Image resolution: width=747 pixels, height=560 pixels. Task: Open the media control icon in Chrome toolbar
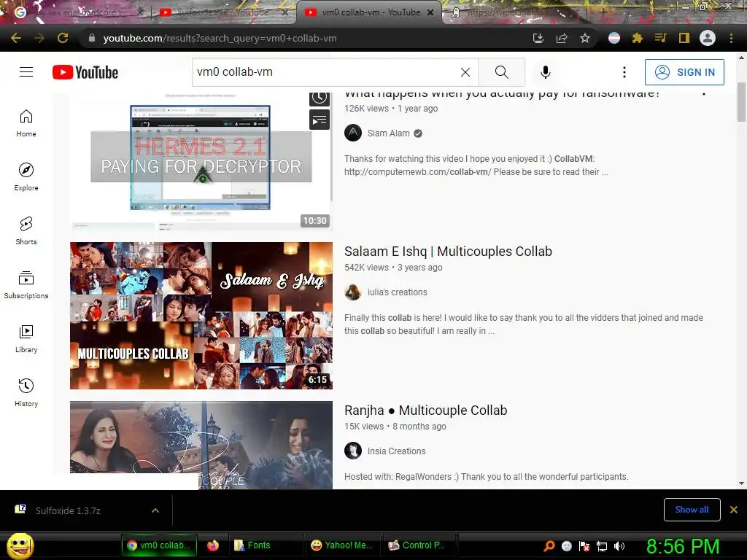(x=661, y=38)
